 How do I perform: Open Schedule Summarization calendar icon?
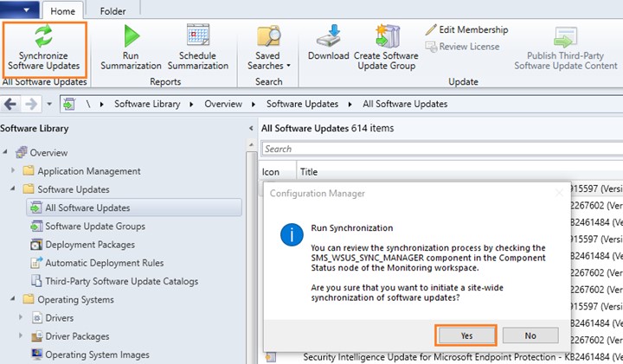pyautogui.click(x=198, y=35)
